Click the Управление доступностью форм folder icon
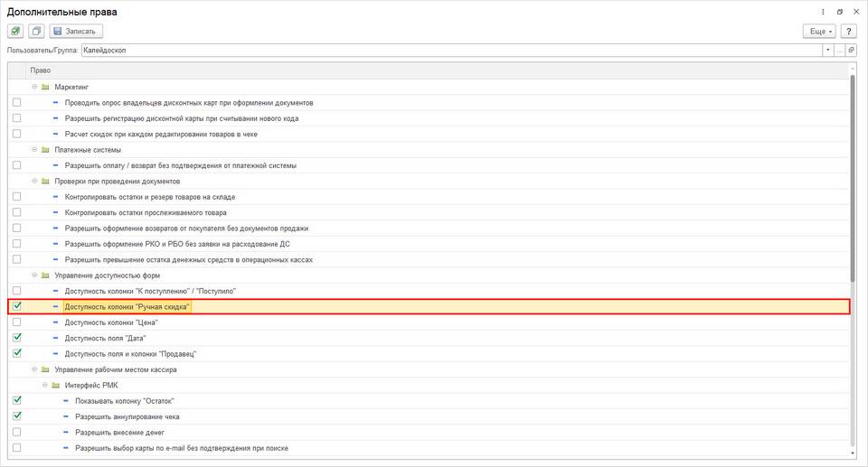 pyautogui.click(x=45, y=275)
